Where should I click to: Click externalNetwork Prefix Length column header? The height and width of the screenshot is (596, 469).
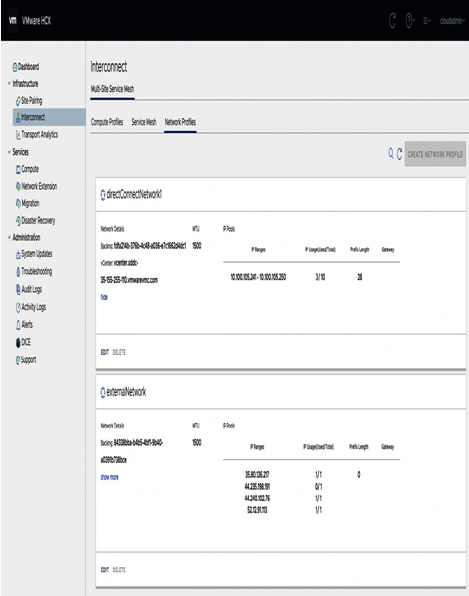coord(359,447)
